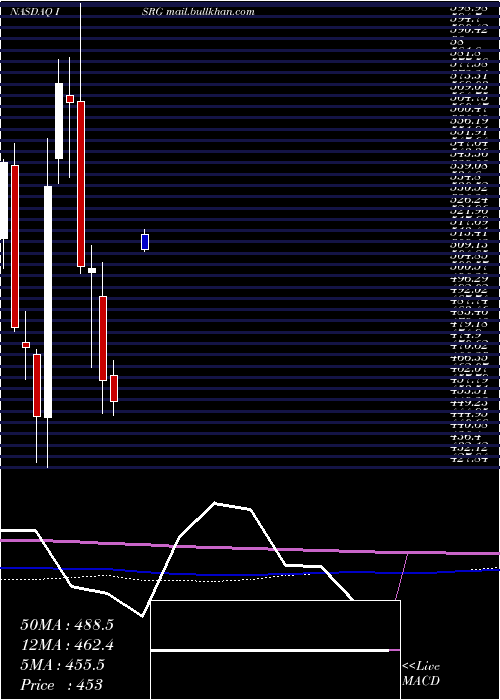Click the '<<Live MACD' label
Viewport: 500px width, 700px height.
click(421, 674)
